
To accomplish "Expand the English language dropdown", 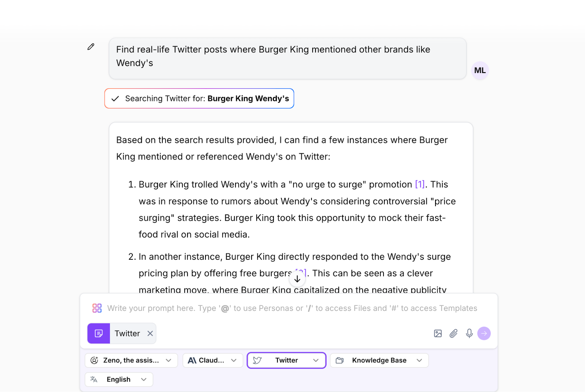I will tap(144, 379).
